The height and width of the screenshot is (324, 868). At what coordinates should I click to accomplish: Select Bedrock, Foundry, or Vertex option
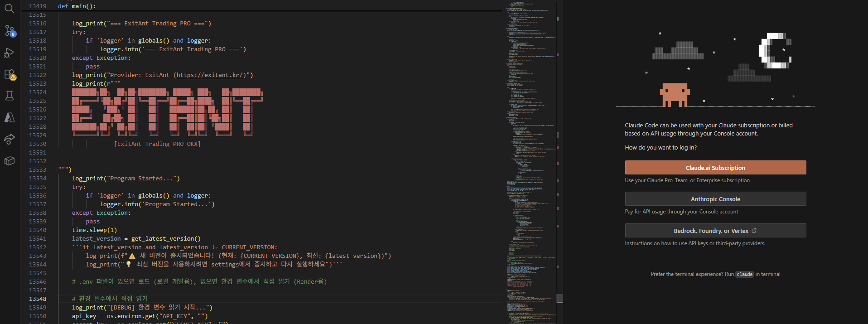click(x=715, y=231)
